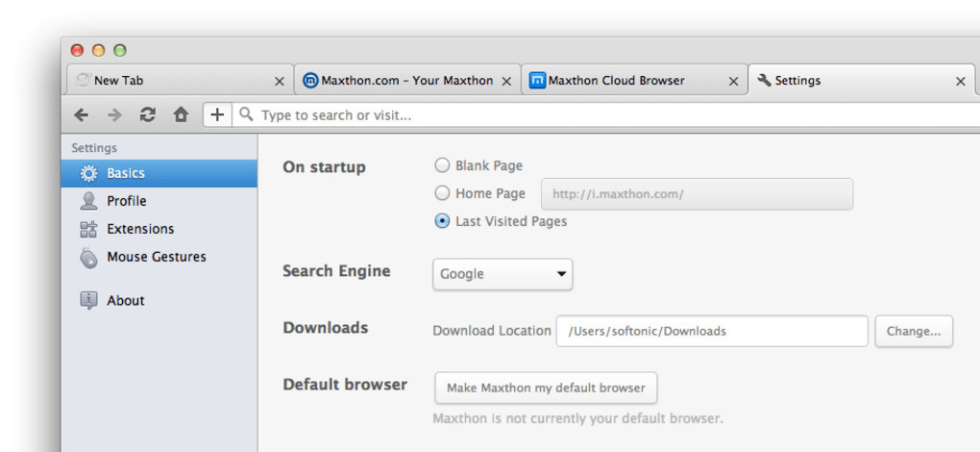Click Make Maxthon my default browser
The height and width of the screenshot is (452, 980).
(x=546, y=388)
